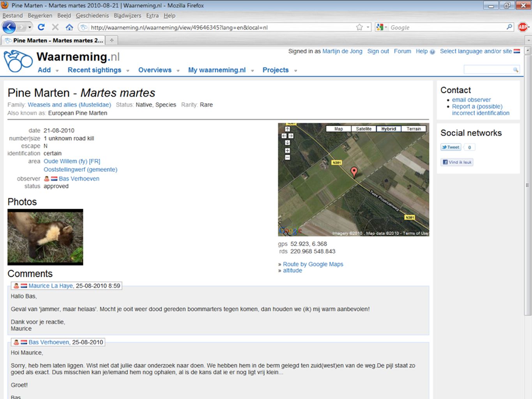Click the Google search magnifier icon
The height and width of the screenshot is (399, 532).
(x=509, y=27)
